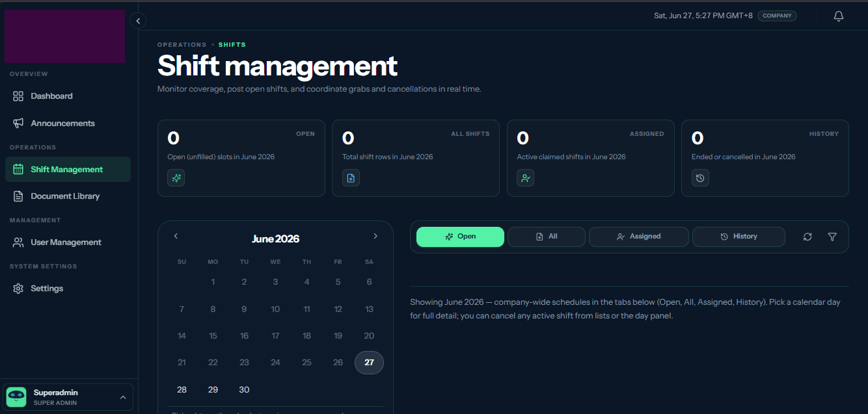Click the Operations breadcrumb

(x=182, y=45)
